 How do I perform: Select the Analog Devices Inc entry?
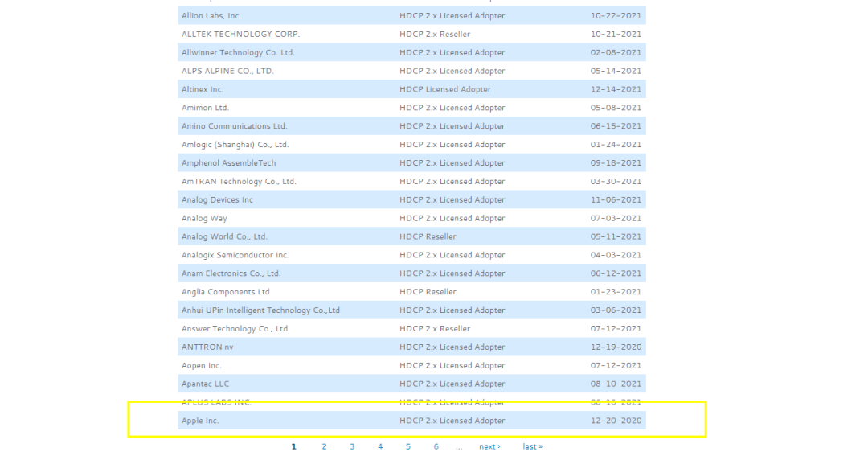[217, 200]
